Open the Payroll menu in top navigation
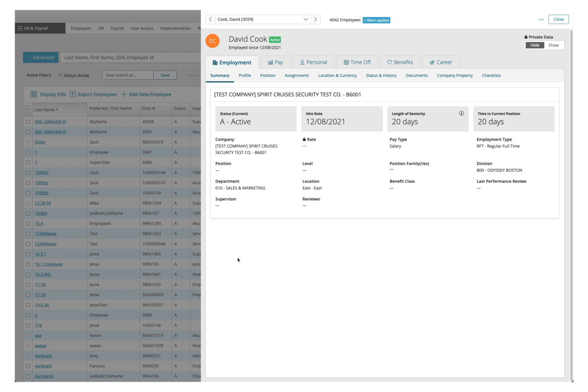Image resolution: width=588 pixels, height=392 pixels. tap(117, 28)
